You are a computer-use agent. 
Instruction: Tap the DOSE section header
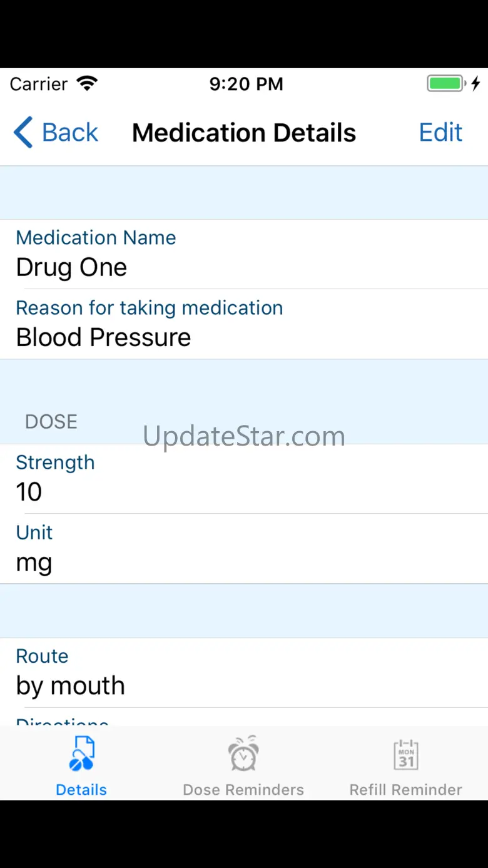click(x=51, y=422)
